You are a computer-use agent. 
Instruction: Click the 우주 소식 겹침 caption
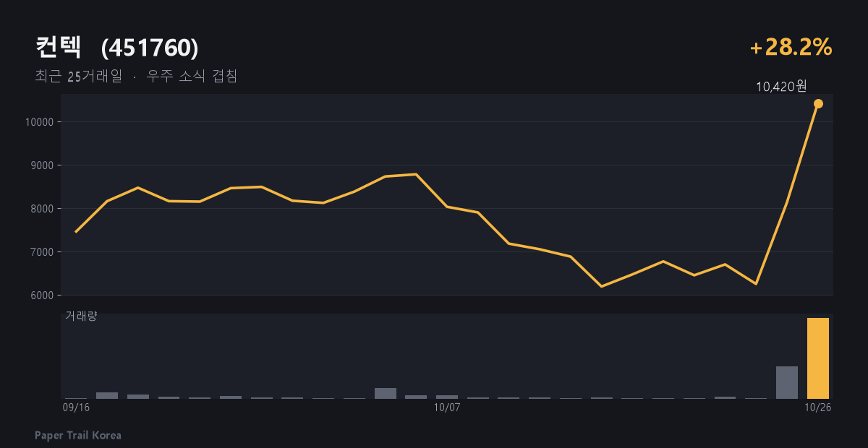tap(192, 76)
